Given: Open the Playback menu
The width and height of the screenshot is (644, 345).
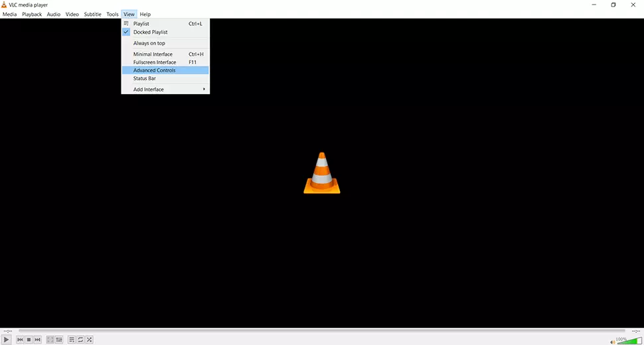Looking at the screenshot, I should [32, 14].
